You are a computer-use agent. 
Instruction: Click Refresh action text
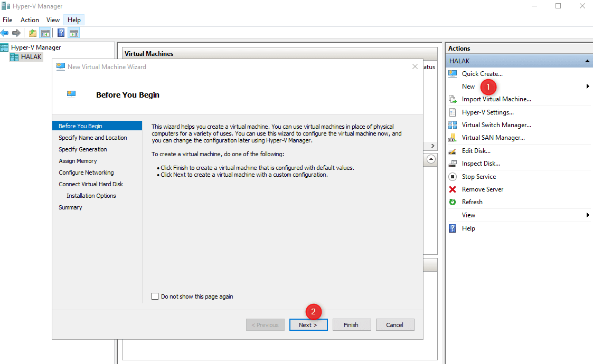[x=473, y=202]
